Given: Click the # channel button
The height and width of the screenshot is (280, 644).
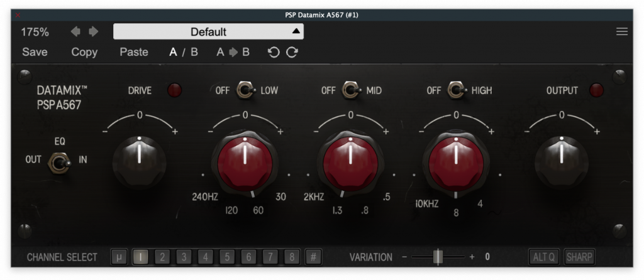Looking at the screenshot, I should pos(313,257).
